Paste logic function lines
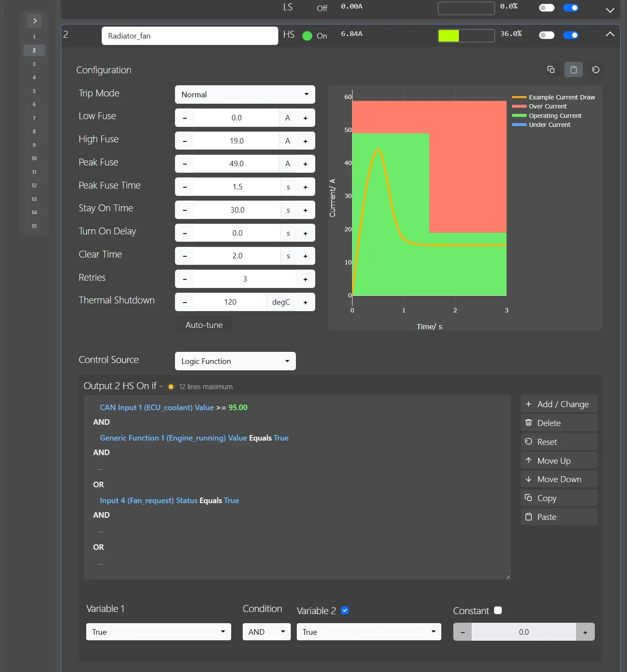 click(x=559, y=517)
